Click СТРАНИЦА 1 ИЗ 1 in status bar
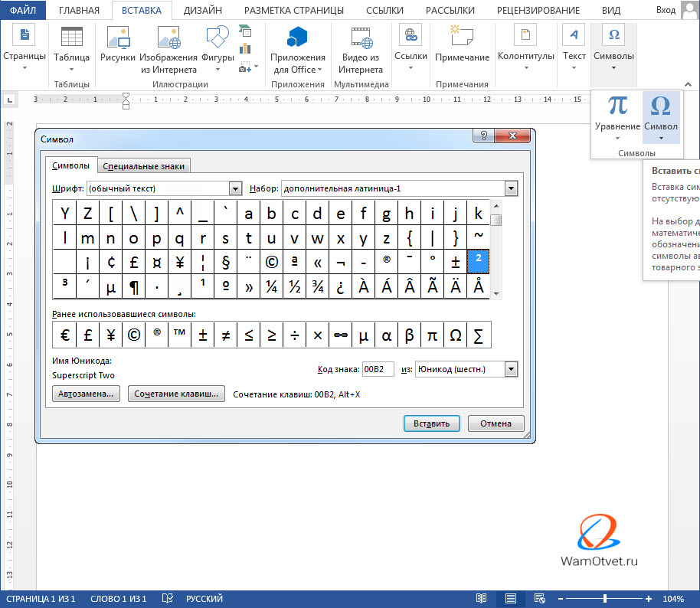Viewport: 700px width, 608px height. (x=41, y=599)
